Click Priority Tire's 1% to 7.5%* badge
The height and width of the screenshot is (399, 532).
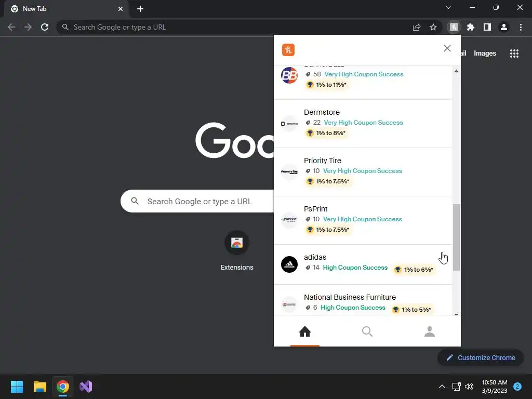pyautogui.click(x=328, y=181)
